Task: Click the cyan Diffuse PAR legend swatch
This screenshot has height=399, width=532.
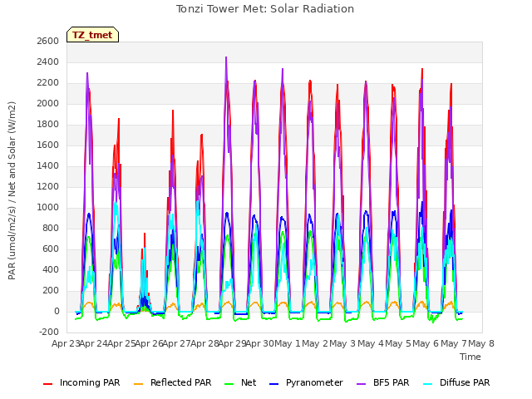Action: pos(428,384)
